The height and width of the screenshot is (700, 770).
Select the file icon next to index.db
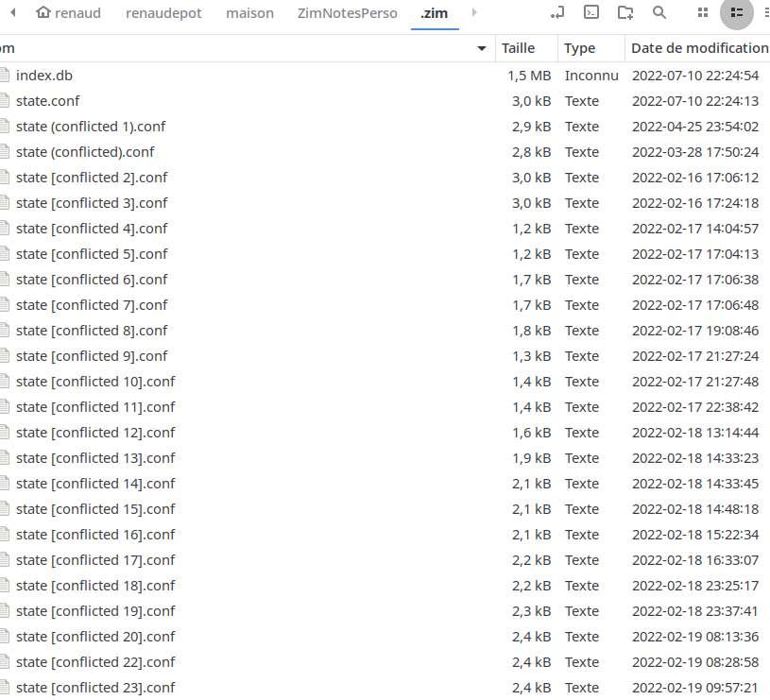[x=5, y=75]
